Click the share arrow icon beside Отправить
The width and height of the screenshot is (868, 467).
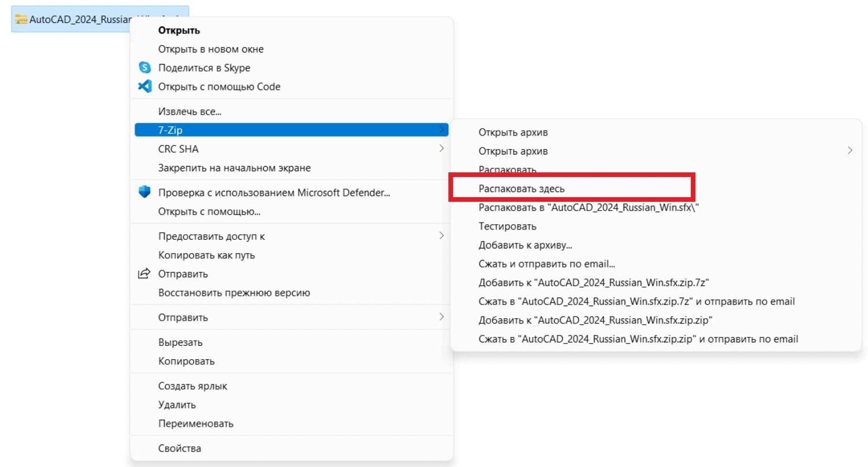point(144,274)
